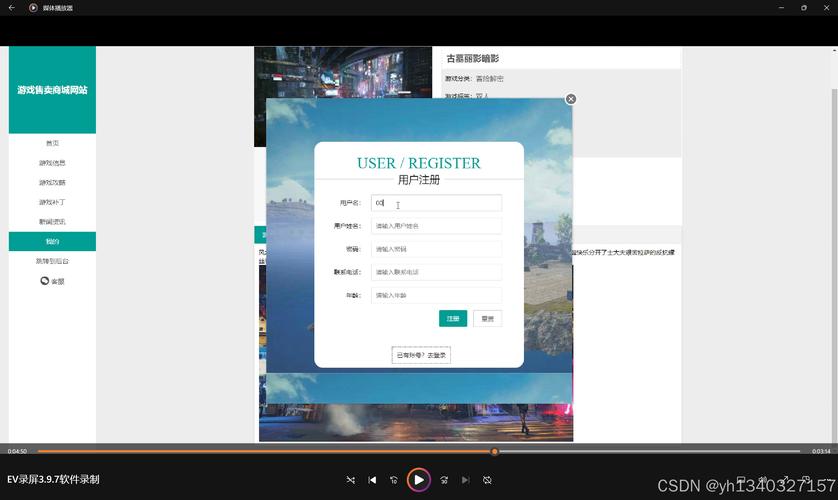
Task: Click the back arrow in title bar
Action: (x=12, y=7)
